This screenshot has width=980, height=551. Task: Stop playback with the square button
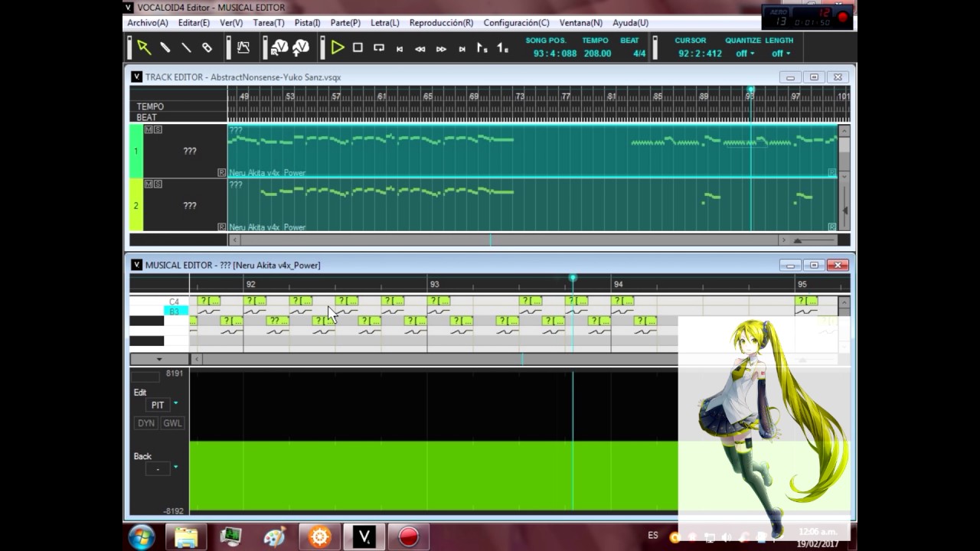(358, 47)
